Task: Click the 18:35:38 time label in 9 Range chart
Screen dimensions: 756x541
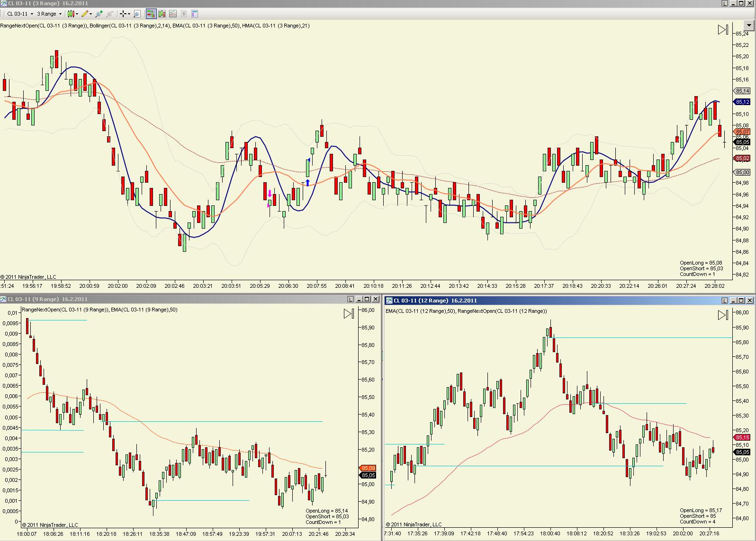Action: [x=159, y=534]
